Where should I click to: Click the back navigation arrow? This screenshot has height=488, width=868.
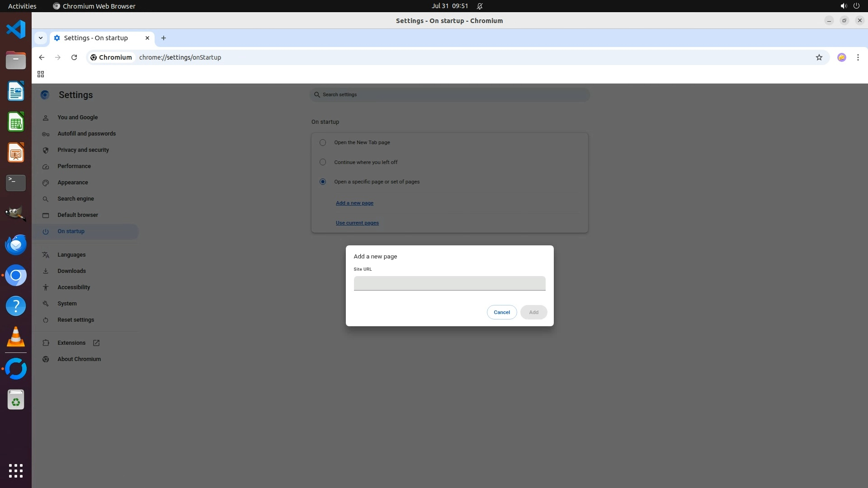(x=42, y=57)
